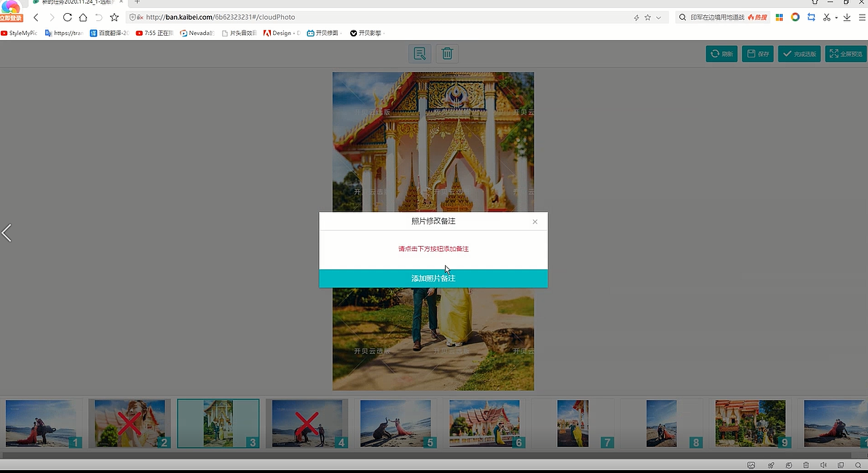Click the browser back arrow
868x473 pixels.
pyautogui.click(x=36, y=17)
